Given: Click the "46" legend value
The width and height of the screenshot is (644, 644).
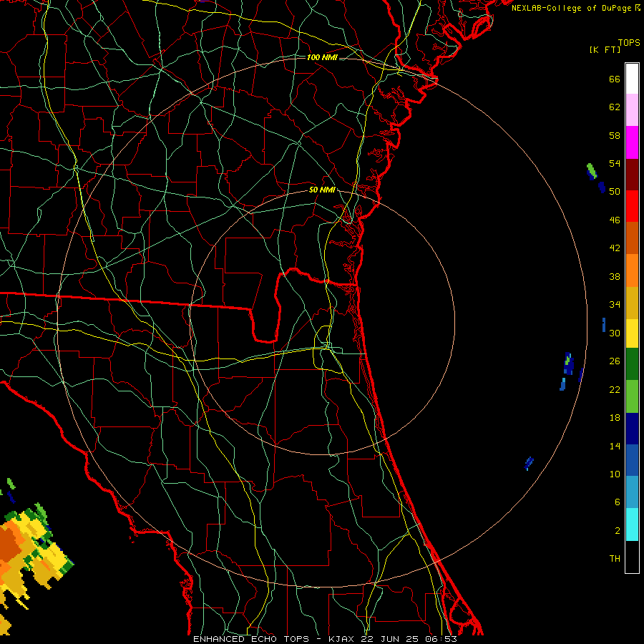Looking at the screenshot, I should (615, 220).
